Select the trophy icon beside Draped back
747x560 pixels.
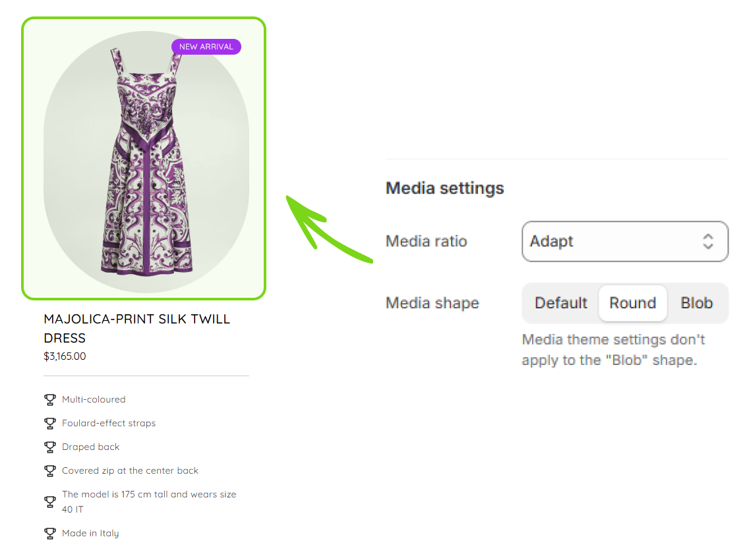[x=49, y=447]
